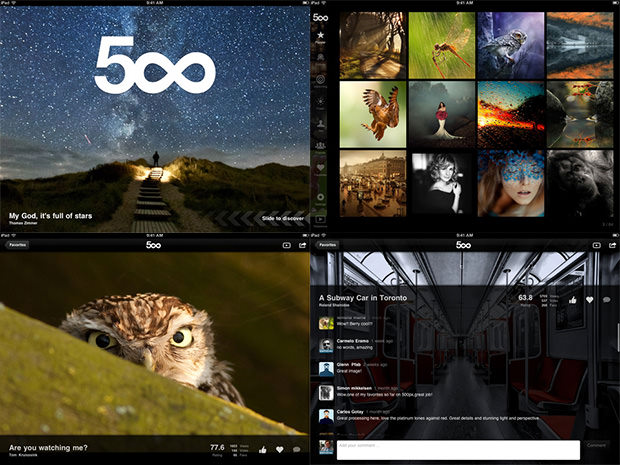Select the Editors icon in the sidebar
The width and height of the screenshot is (620, 465).
tap(320, 58)
